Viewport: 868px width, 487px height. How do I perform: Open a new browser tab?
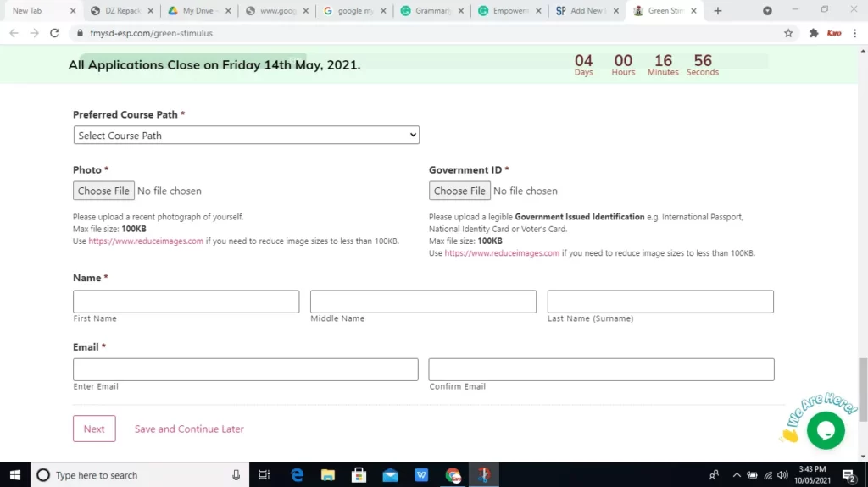pos(717,10)
